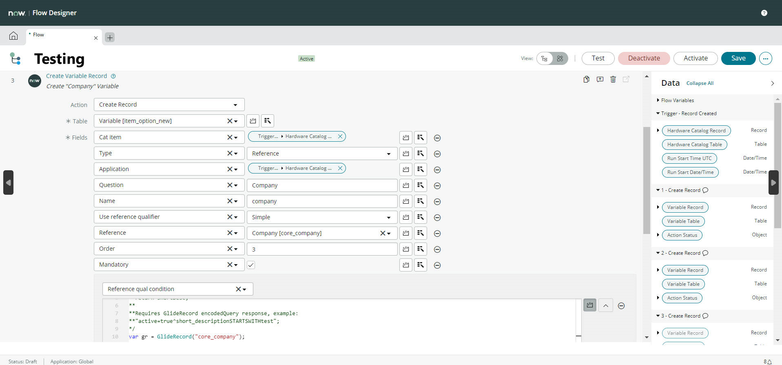Screen dimensions: 782x365
Task: Remove the Type field row
Action: click(x=437, y=154)
